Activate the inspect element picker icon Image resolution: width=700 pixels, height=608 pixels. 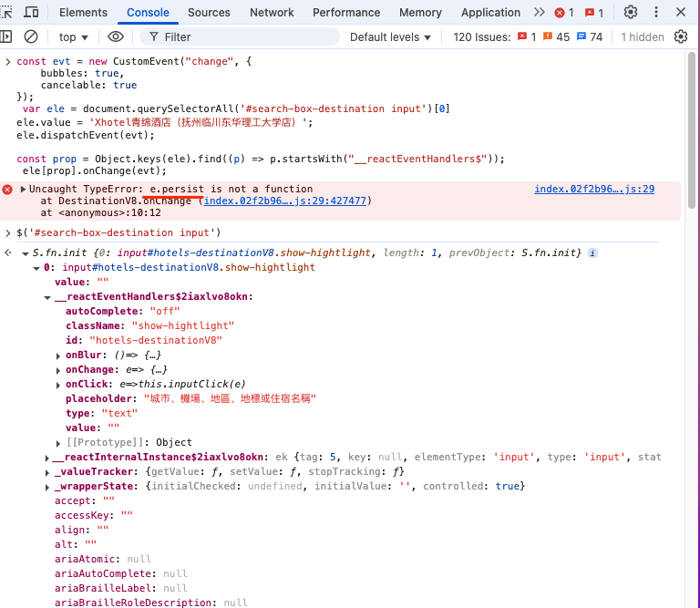coord(6,12)
